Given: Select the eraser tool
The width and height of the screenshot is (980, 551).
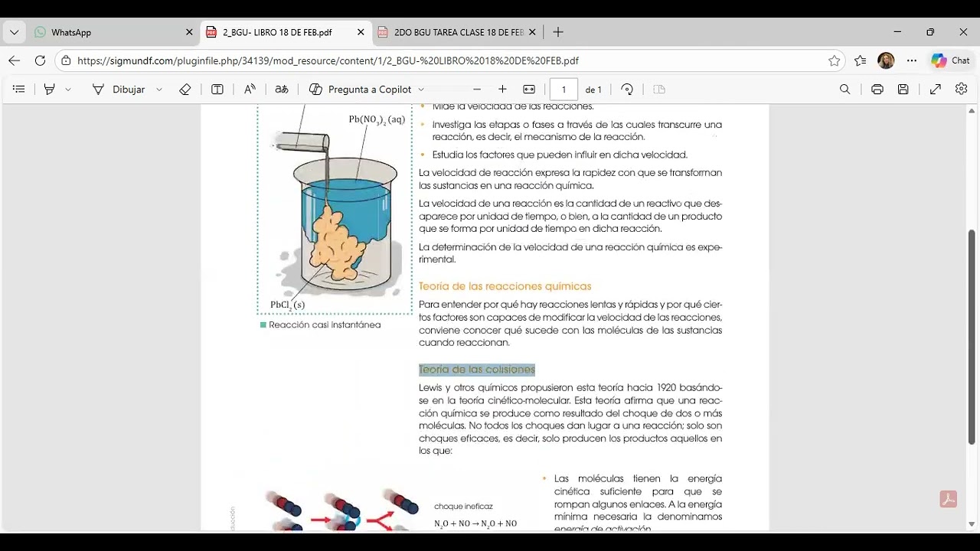Looking at the screenshot, I should [185, 90].
